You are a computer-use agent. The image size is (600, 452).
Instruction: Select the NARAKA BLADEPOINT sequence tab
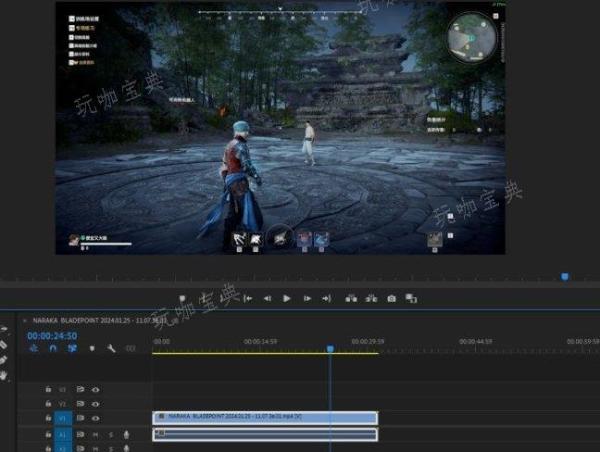click(x=100, y=320)
